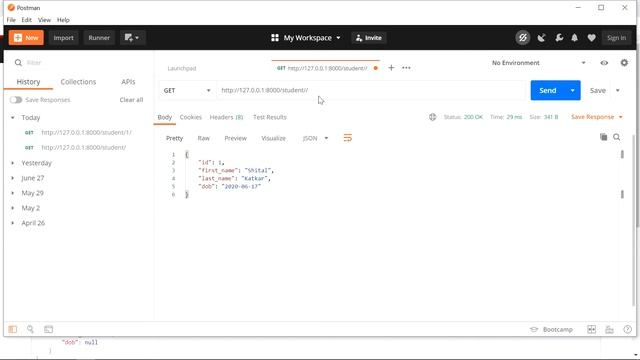Image resolution: width=640 pixels, height=360 pixels.
Task: Open the help question mark icon
Action: (x=627, y=329)
